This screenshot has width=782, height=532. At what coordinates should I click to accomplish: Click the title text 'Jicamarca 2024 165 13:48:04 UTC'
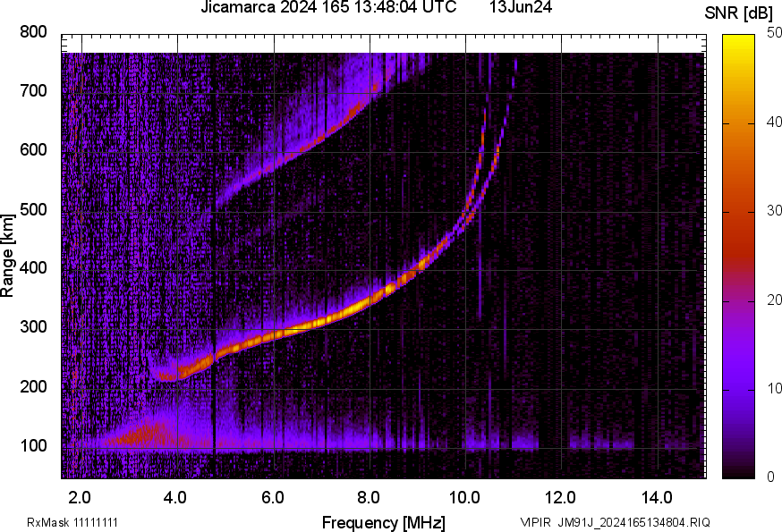(328, 7)
